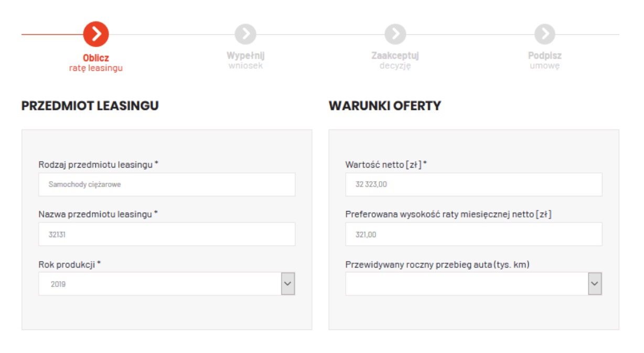Click the 'Rodzaj przedmiotu leasingu *' label

point(99,164)
